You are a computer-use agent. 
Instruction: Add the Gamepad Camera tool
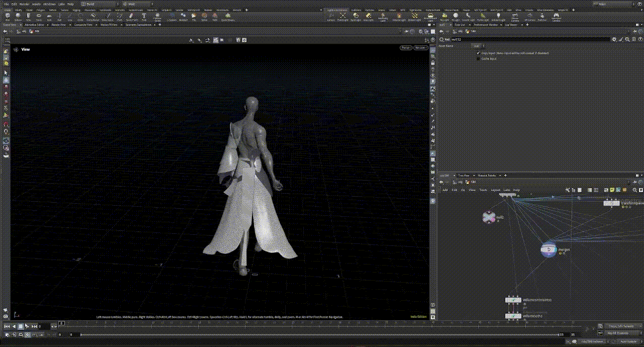pyautogui.click(x=556, y=17)
